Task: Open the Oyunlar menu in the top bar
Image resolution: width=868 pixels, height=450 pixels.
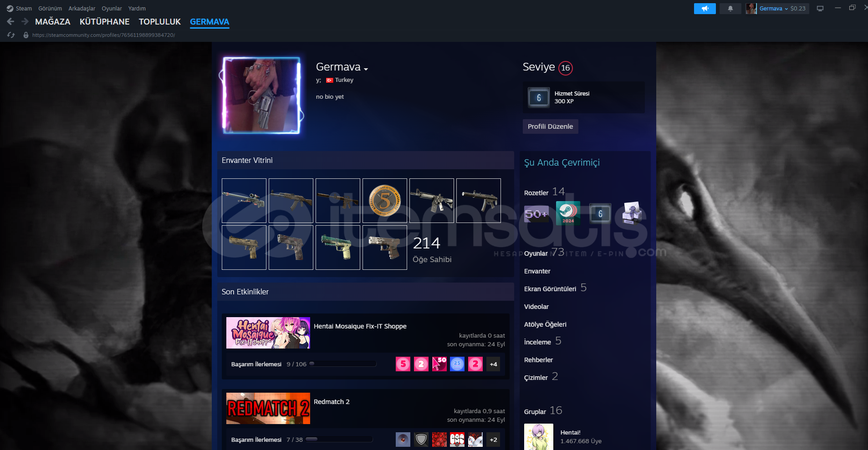Action: pos(112,9)
